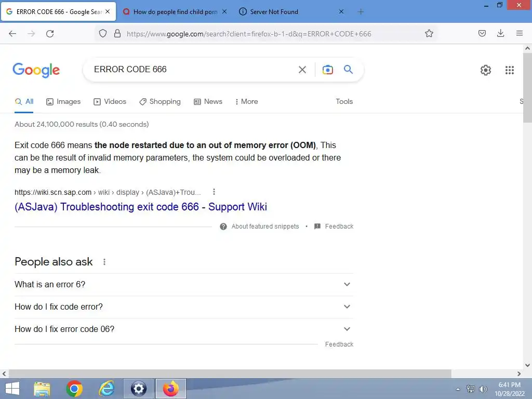Viewport: 532px width, 399px height.
Task: Open the Firefox downloads panel
Action: pyautogui.click(x=500, y=33)
